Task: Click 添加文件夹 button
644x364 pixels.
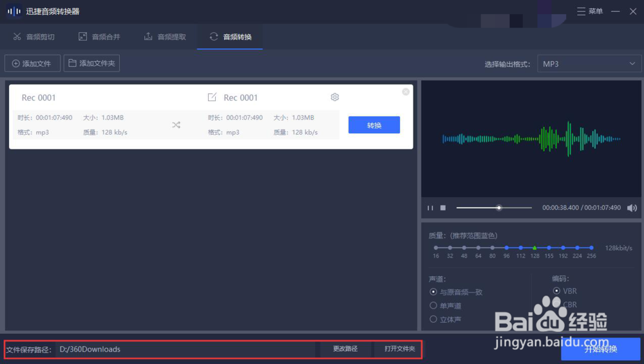Action: [x=91, y=63]
